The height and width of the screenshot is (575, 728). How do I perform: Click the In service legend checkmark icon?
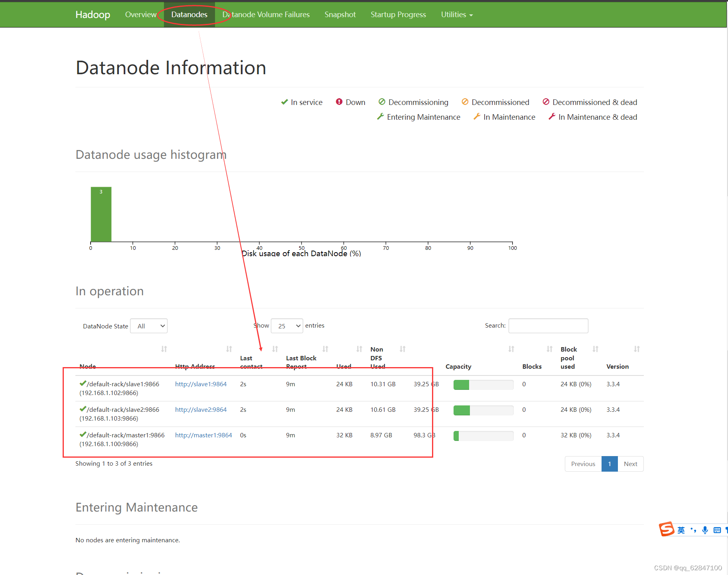click(284, 102)
